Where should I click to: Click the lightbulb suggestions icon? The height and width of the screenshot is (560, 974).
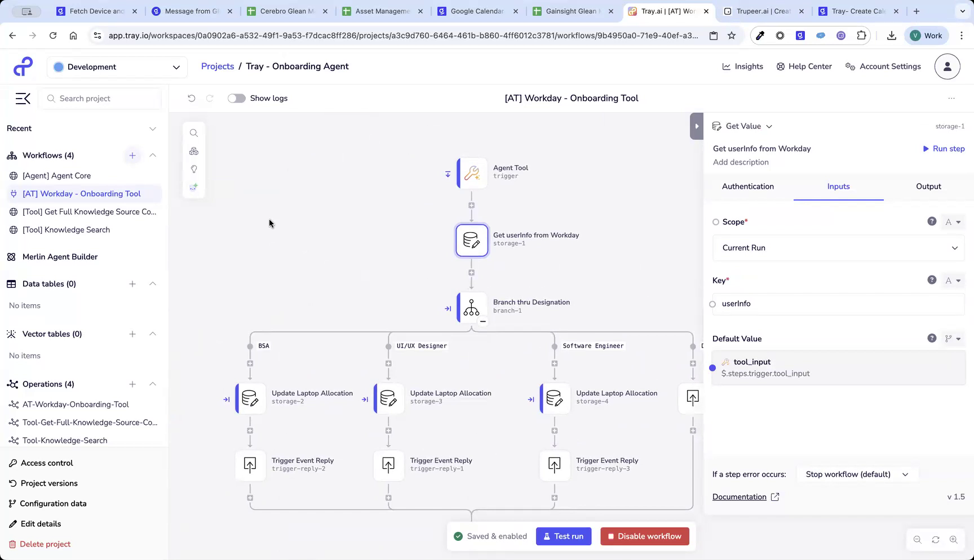tap(194, 169)
